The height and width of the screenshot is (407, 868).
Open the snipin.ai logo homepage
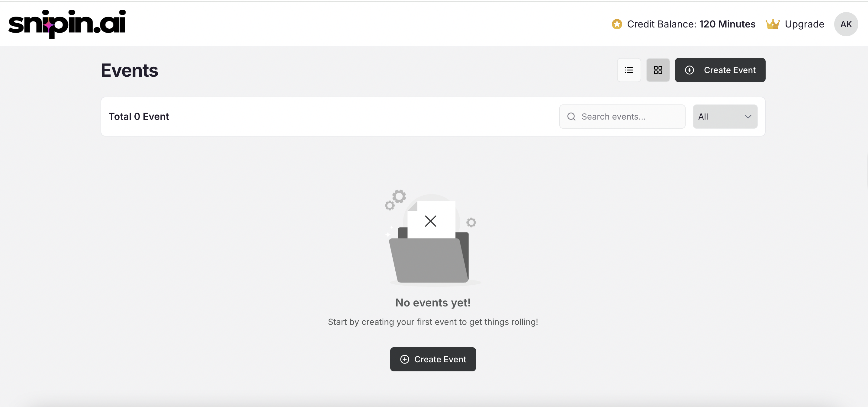coord(67,24)
